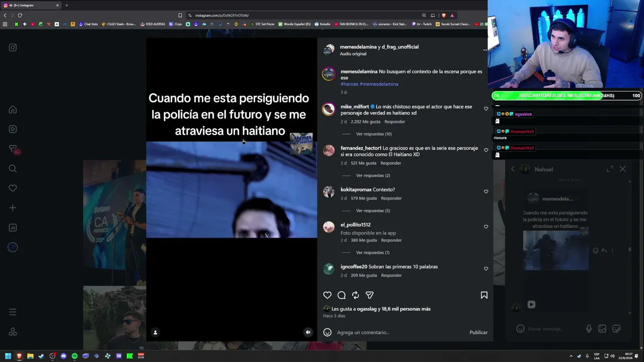Open memesdelamina profile from post header

click(358, 47)
